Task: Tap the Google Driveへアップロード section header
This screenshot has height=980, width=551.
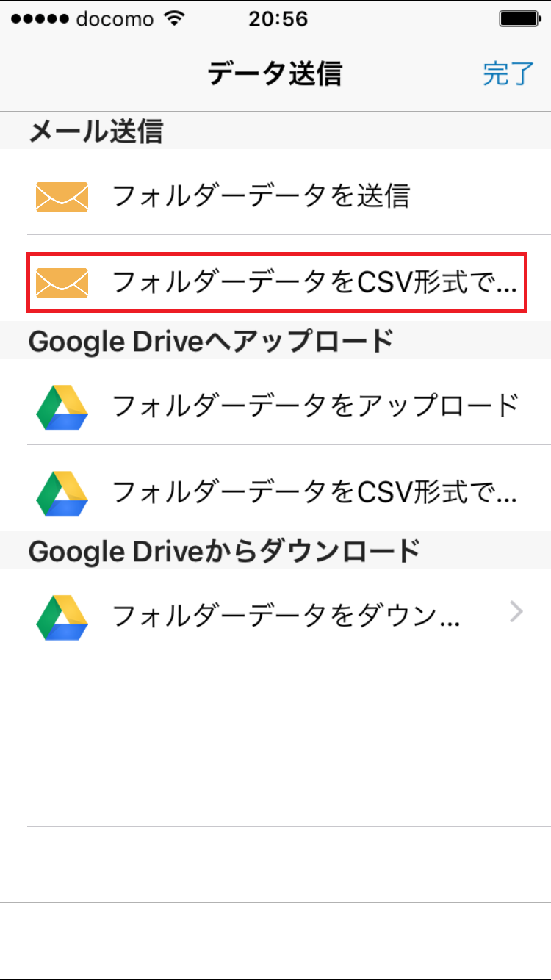Action: (x=211, y=341)
